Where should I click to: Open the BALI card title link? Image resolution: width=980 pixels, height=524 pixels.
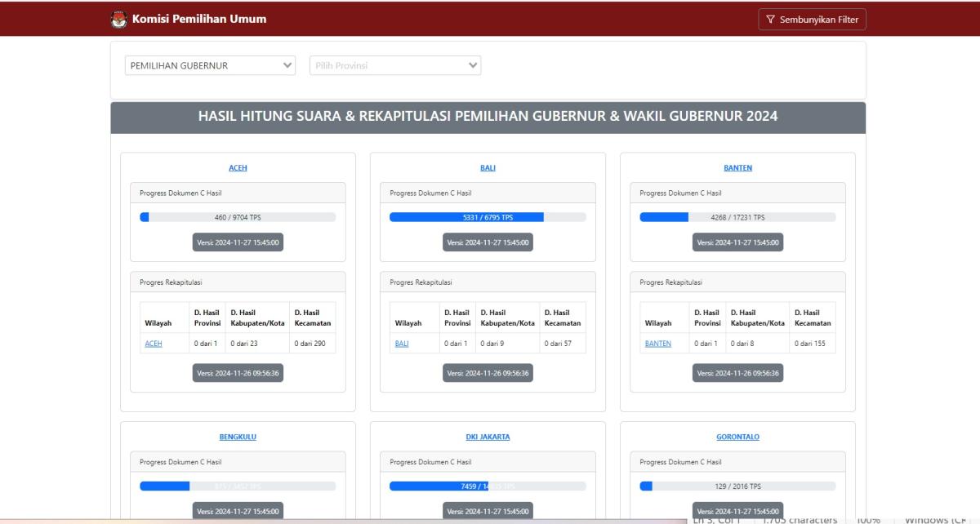pyautogui.click(x=488, y=168)
